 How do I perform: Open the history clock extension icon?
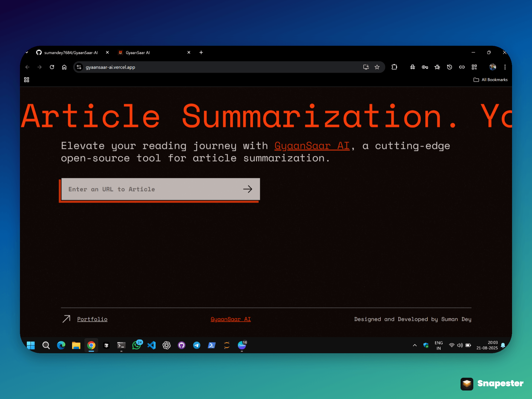coord(450,67)
